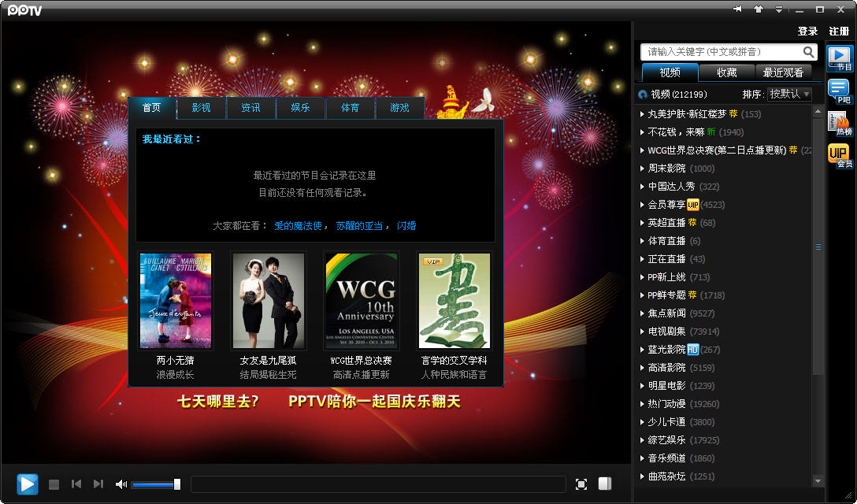
Task: Open the skin (shirt) icon in title bar
Action: click(x=758, y=9)
